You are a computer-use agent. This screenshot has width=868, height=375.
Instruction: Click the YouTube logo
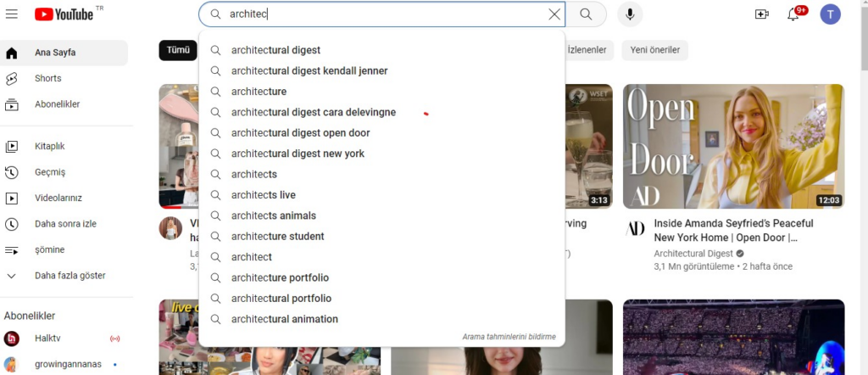(64, 14)
